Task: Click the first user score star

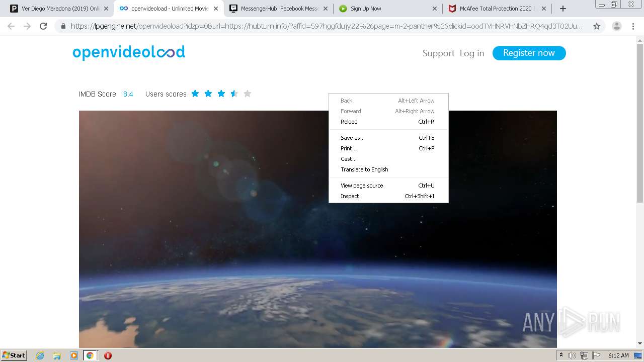Action: tap(195, 94)
